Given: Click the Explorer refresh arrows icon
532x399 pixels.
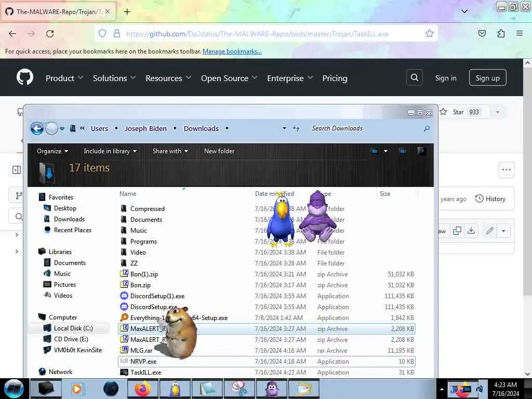Looking at the screenshot, I should coord(296,128).
